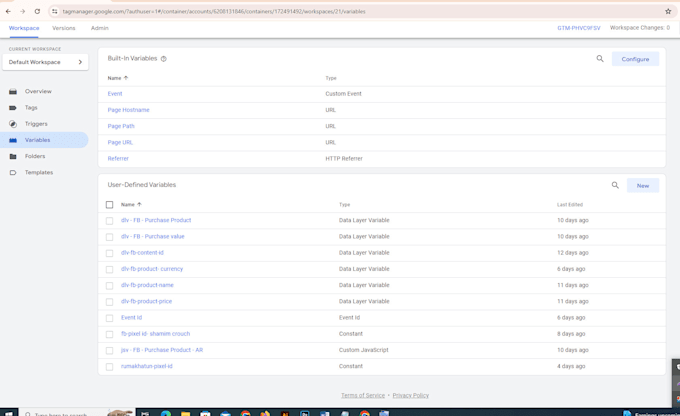Open the Referrer variable
The image size is (680, 416).
click(x=118, y=159)
